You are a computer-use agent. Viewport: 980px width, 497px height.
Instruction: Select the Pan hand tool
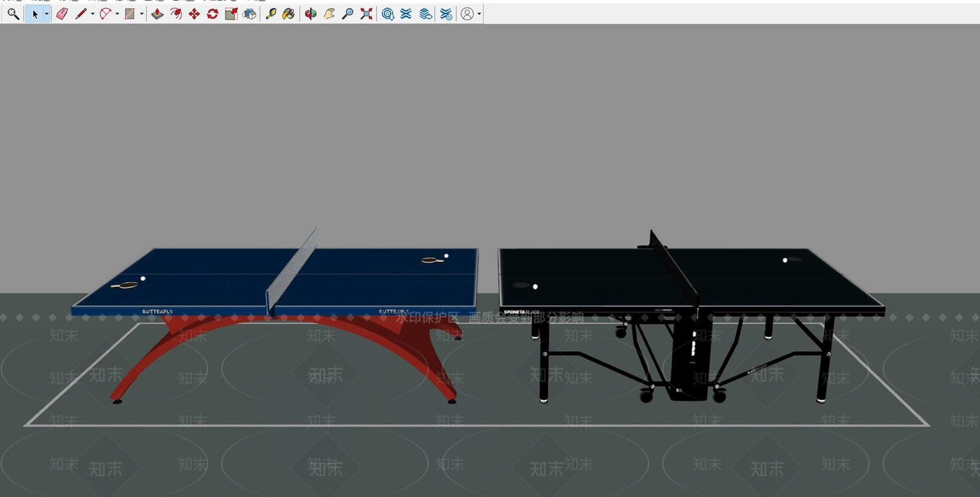[329, 13]
